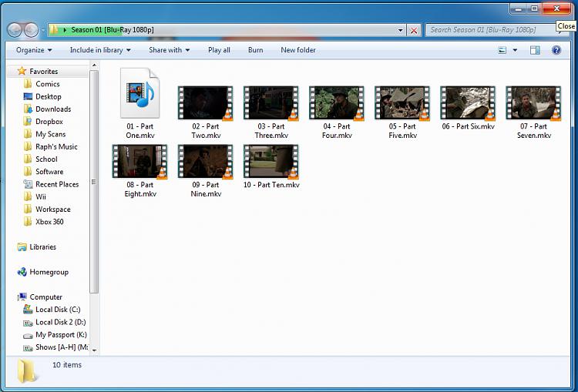Open Recent Places in sidebar
The height and width of the screenshot is (392, 578).
pyautogui.click(x=51, y=184)
